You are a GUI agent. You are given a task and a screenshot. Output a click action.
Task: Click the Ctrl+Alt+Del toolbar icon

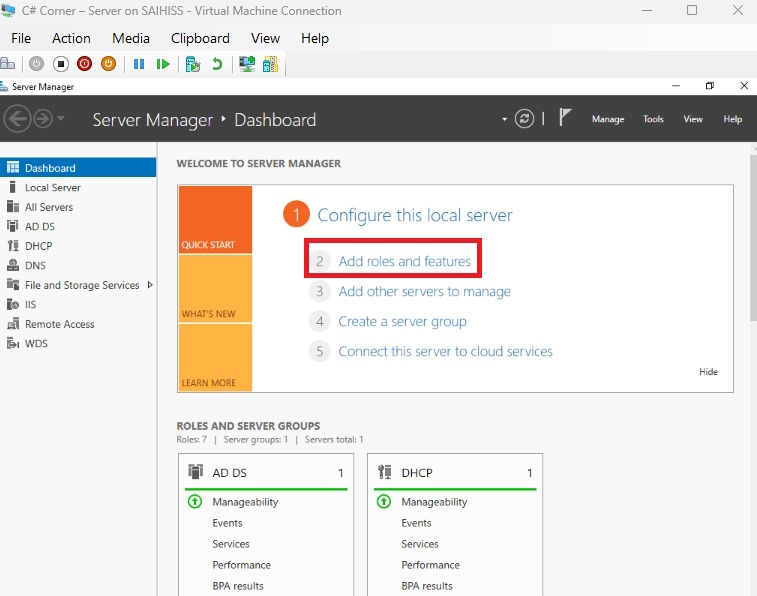click(x=8, y=64)
